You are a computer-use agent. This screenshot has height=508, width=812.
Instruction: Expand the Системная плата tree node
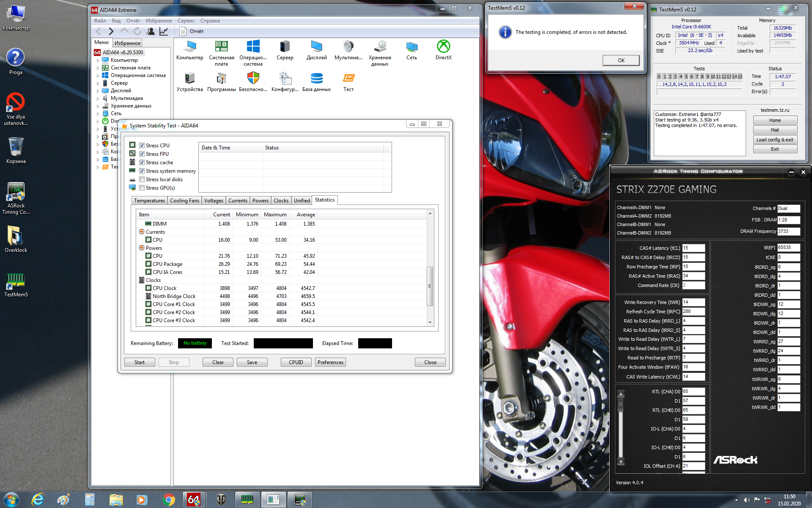[x=98, y=68]
